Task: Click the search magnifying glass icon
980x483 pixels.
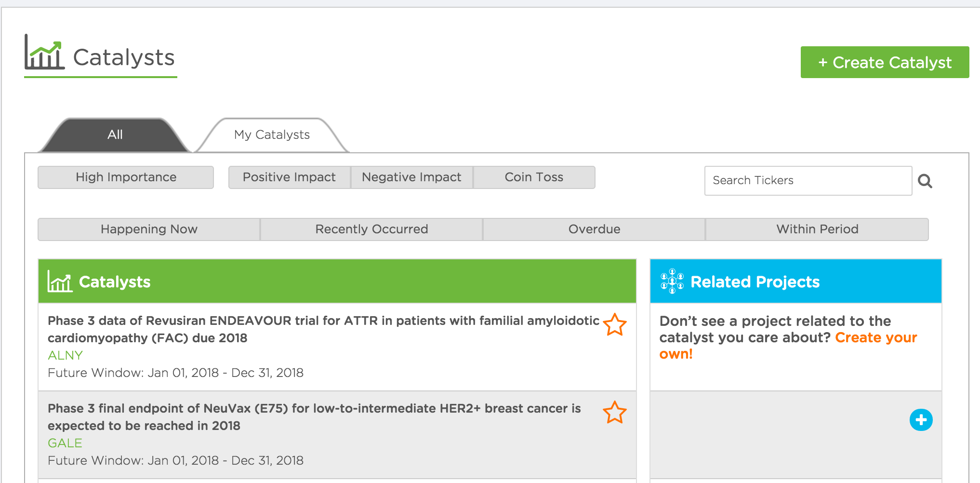Action: [x=925, y=181]
